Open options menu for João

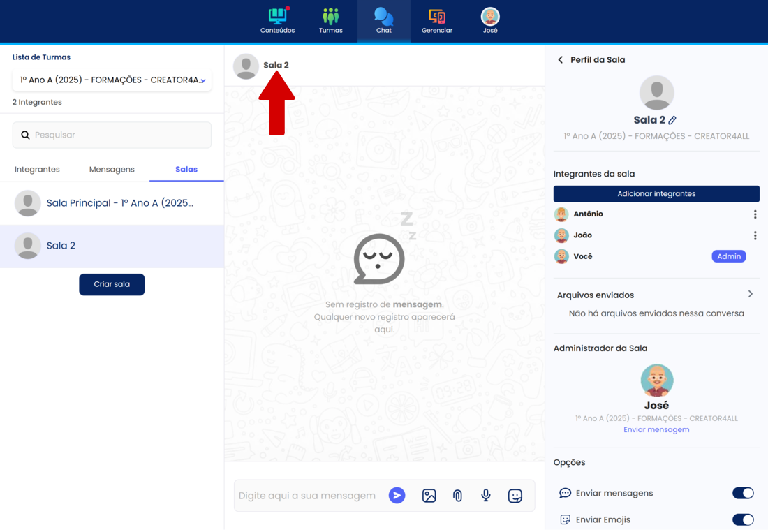pos(755,236)
